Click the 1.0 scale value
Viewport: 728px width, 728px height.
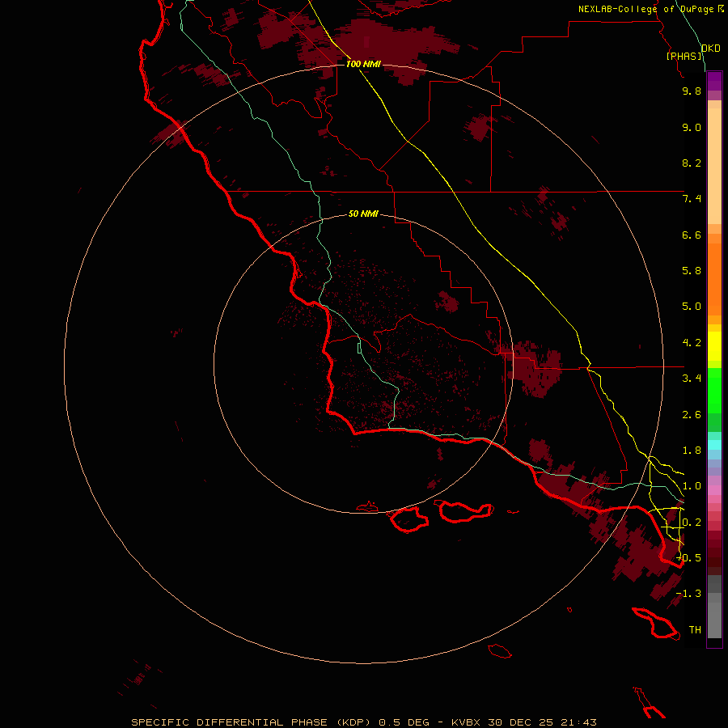692,486
